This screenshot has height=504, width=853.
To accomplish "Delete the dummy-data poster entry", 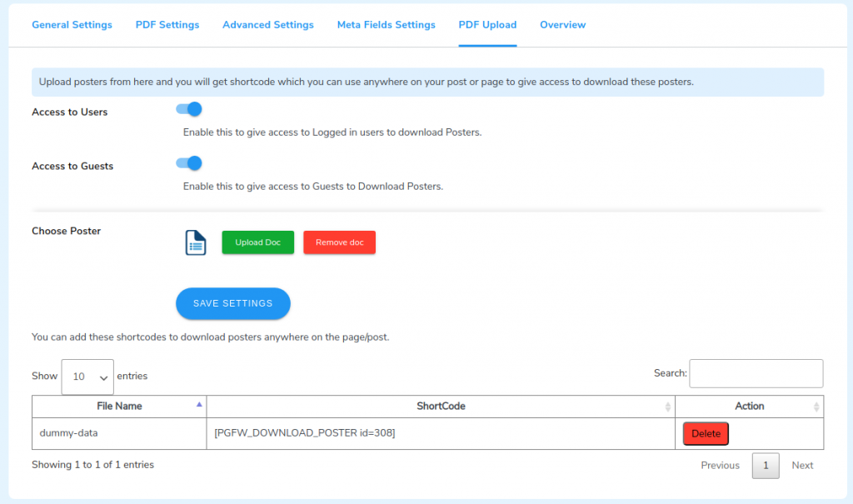I will [705, 433].
